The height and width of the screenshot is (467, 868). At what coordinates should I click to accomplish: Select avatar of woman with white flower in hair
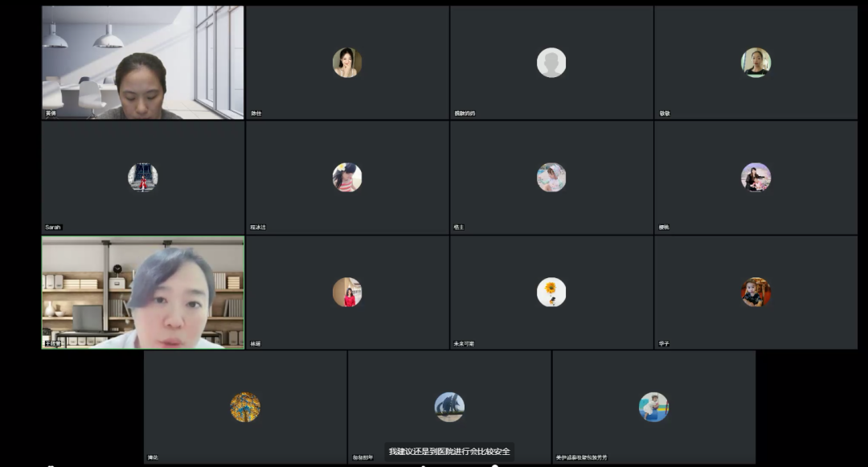[347, 177]
